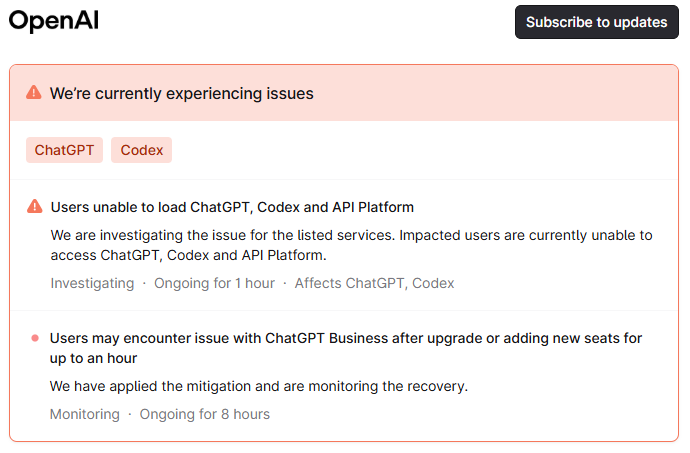The image size is (690, 453).
Task: Select the Codex affected-service tag
Action: 142,150
